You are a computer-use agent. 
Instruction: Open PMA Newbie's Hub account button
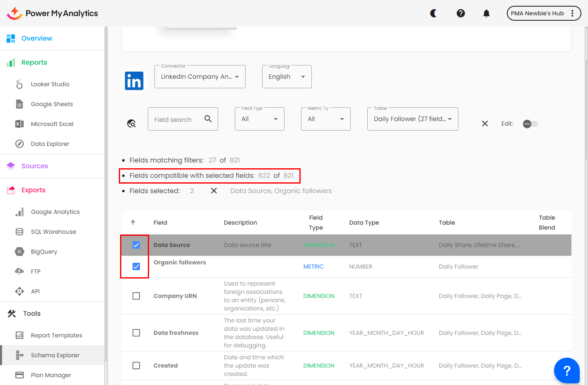point(543,13)
